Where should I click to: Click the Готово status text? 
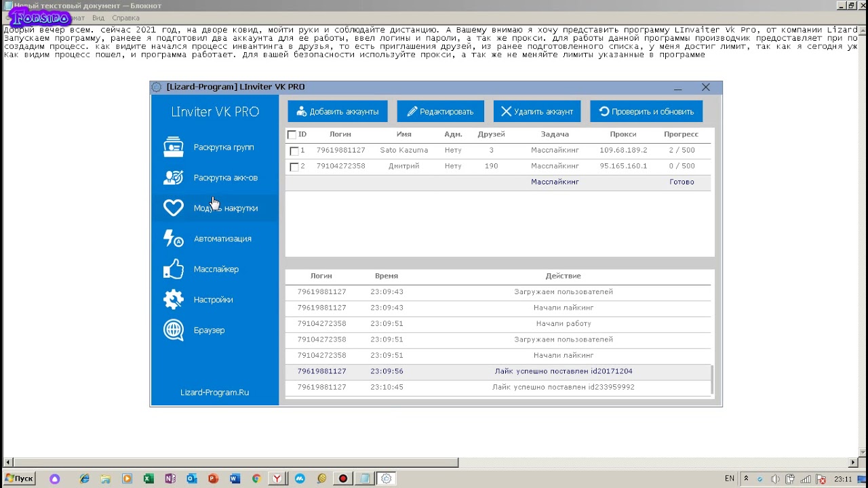(682, 182)
